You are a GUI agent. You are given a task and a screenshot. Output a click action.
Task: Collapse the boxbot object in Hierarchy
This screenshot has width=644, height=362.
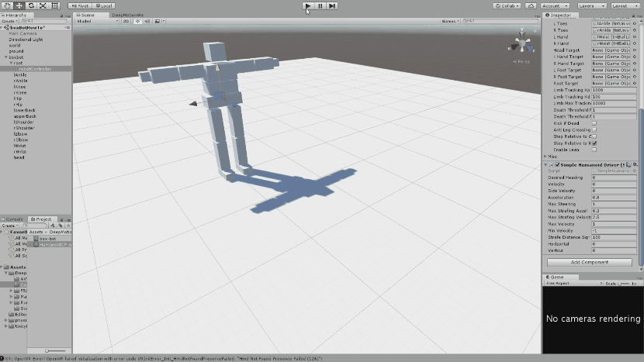(5, 57)
